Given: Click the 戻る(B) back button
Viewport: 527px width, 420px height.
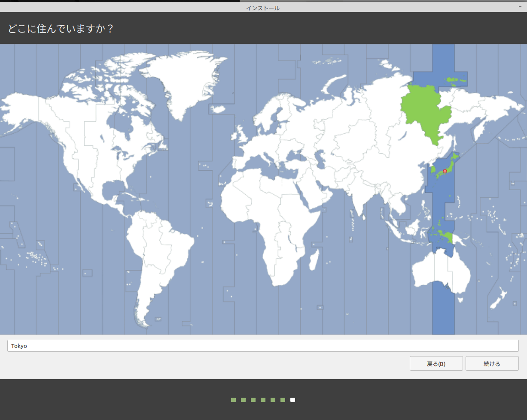Looking at the screenshot, I should 436,363.
